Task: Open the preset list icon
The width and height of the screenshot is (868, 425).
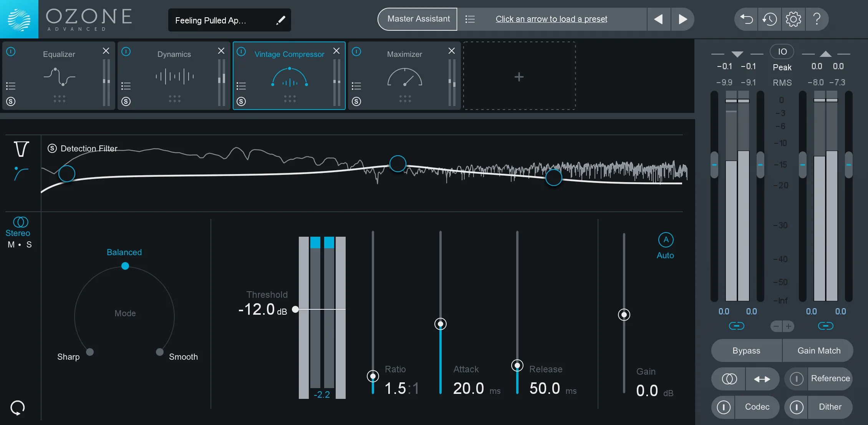Action: click(470, 19)
